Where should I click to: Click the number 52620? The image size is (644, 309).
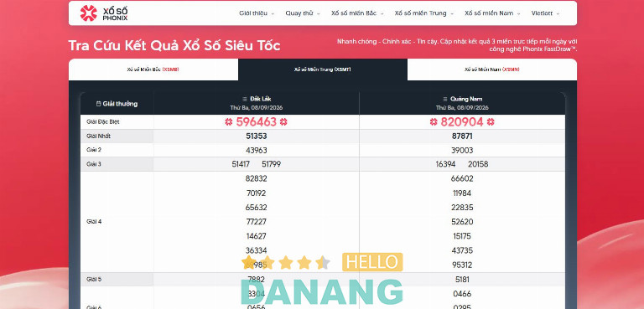[462, 222]
